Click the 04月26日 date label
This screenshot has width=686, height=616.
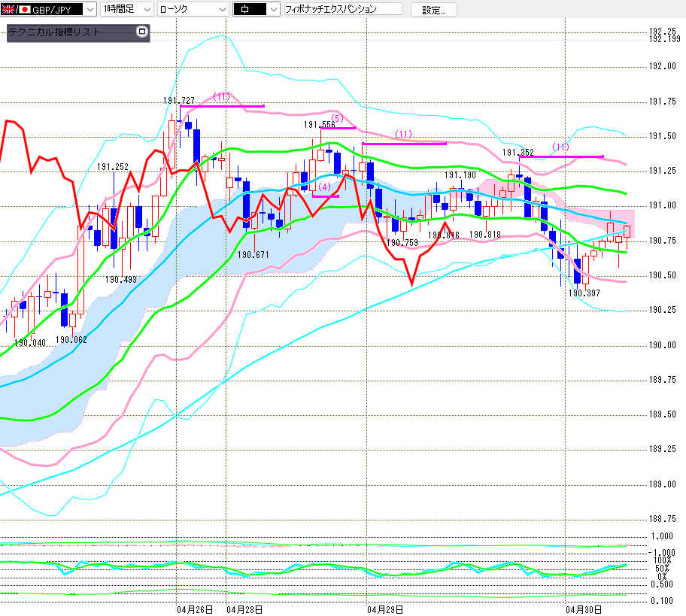[x=195, y=609]
